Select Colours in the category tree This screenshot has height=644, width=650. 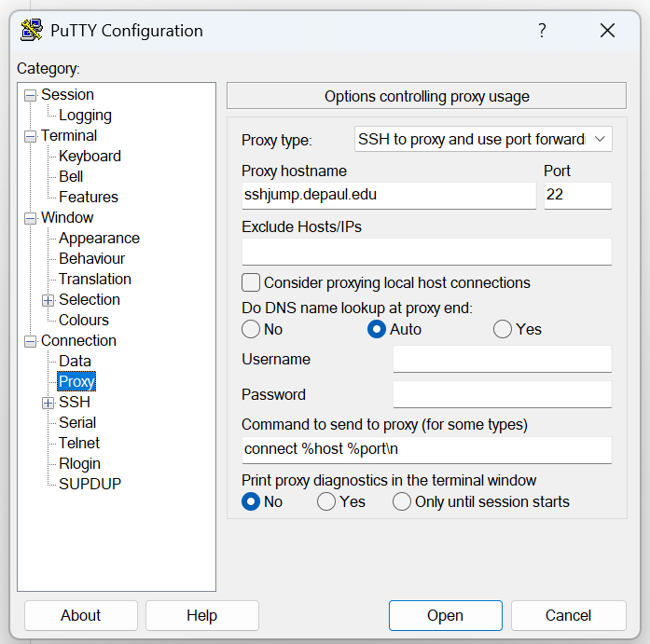[x=84, y=320]
